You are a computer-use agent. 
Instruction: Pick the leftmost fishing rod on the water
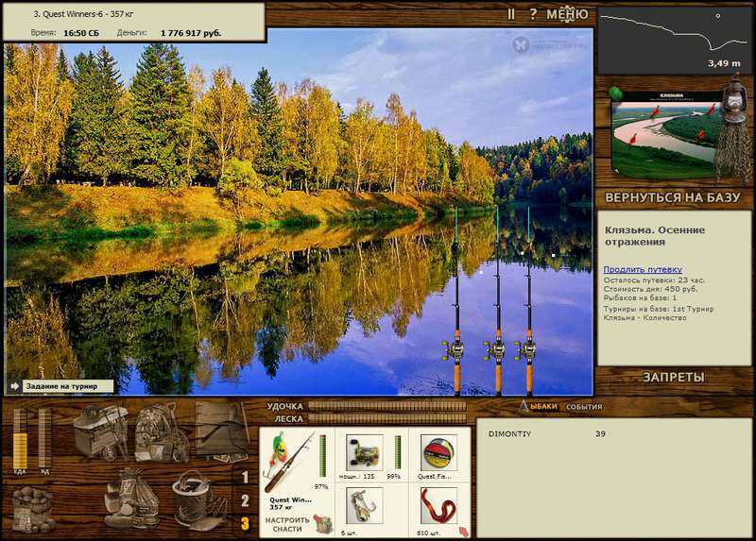click(456, 301)
